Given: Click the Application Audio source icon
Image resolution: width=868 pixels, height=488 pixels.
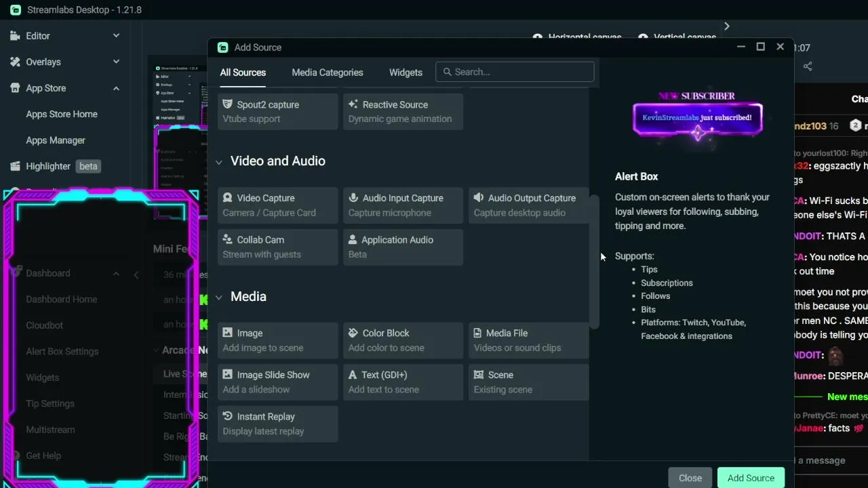Looking at the screenshot, I should click(x=353, y=239).
